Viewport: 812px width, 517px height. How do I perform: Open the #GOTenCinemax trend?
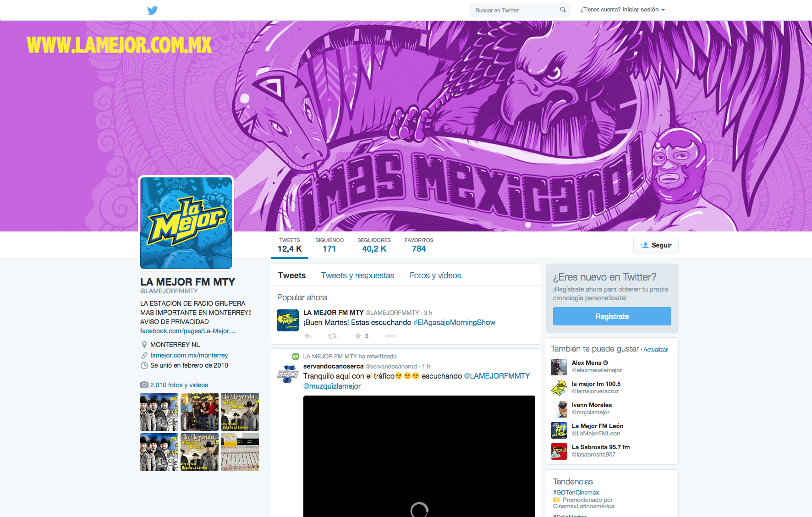576,493
